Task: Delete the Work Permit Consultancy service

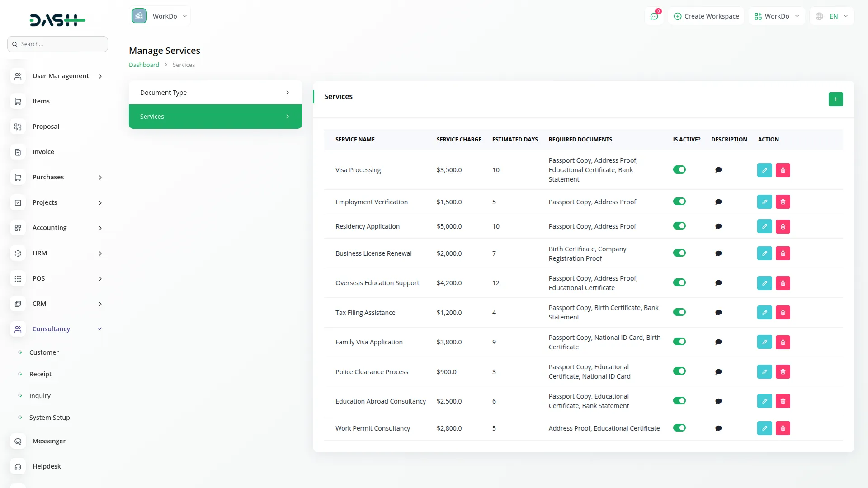Action: tap(783, 428)
